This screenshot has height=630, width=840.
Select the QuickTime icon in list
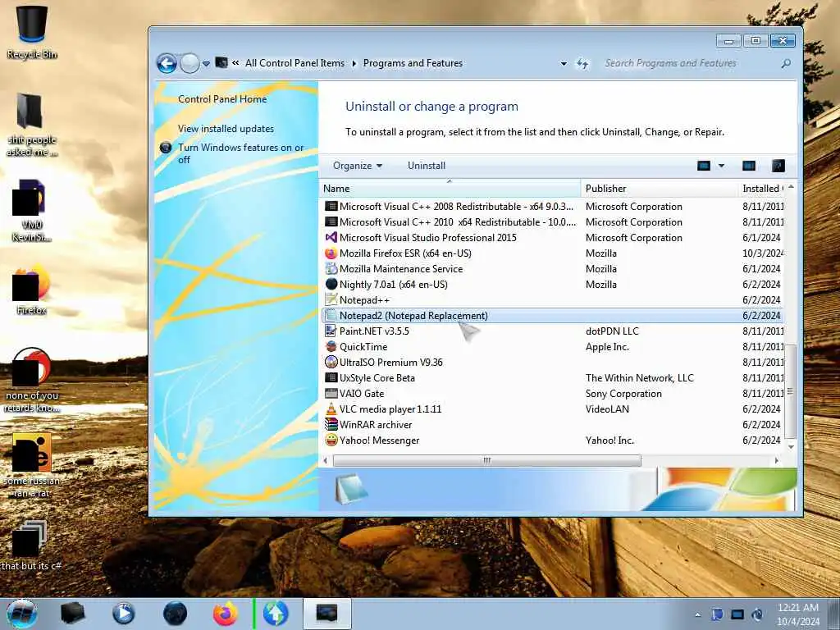point(331,347)
